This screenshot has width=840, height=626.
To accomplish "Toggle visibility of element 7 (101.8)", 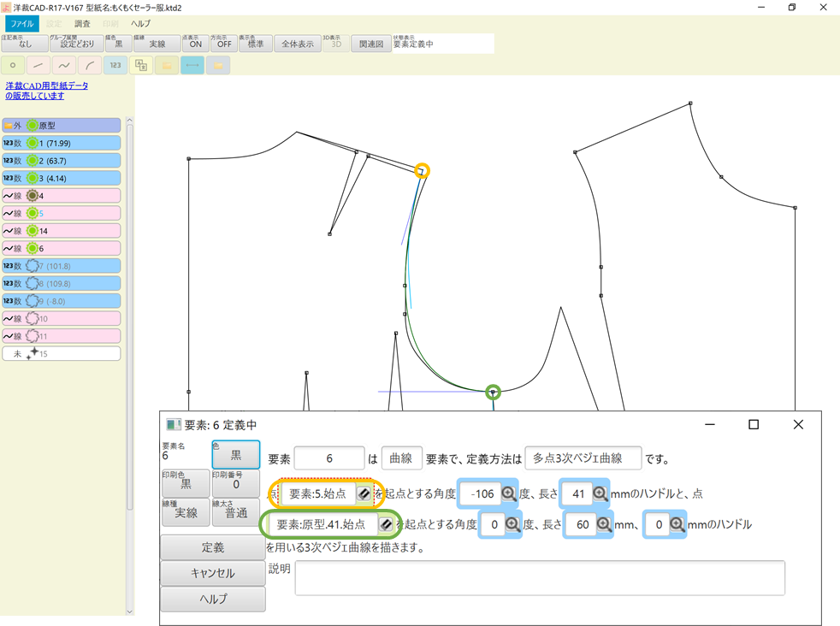I will 31,265.
